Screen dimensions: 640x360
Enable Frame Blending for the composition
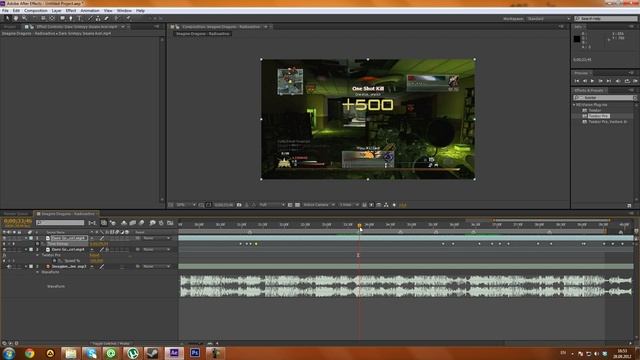(132, 223)
